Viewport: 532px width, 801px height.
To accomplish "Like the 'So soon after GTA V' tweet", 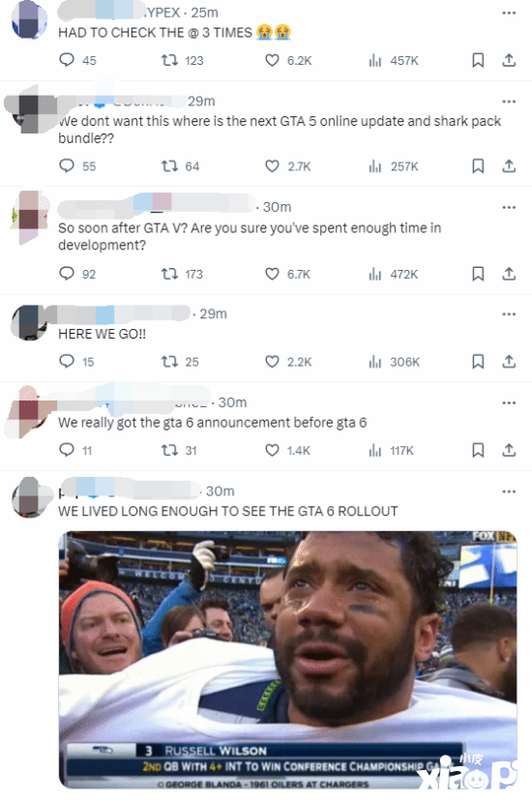I will (x=272, y=274).
